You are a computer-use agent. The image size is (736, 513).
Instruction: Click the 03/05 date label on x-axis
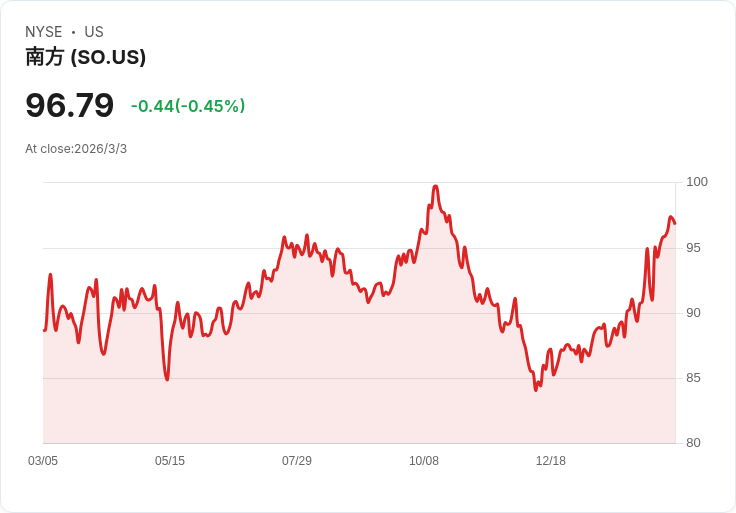click(43, 461)
